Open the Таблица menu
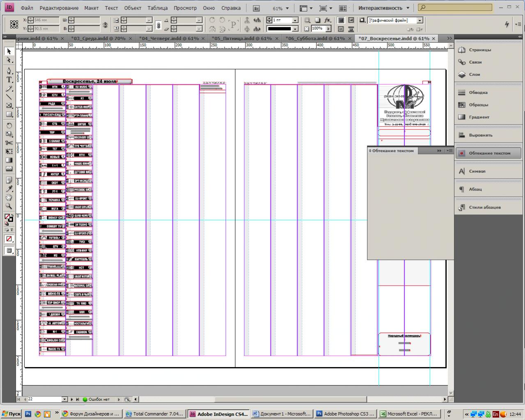This screenshot has width=525, height=420. coord(157,8)
